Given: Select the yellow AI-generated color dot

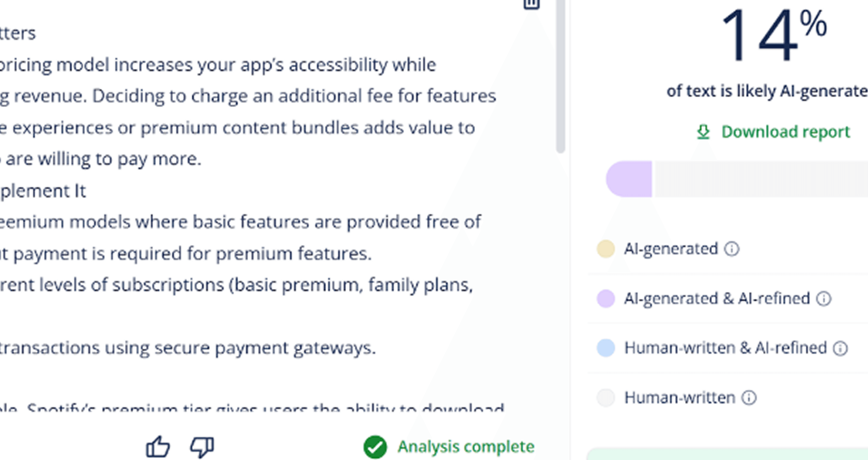Looking at the screenshot, I should 606,249.
